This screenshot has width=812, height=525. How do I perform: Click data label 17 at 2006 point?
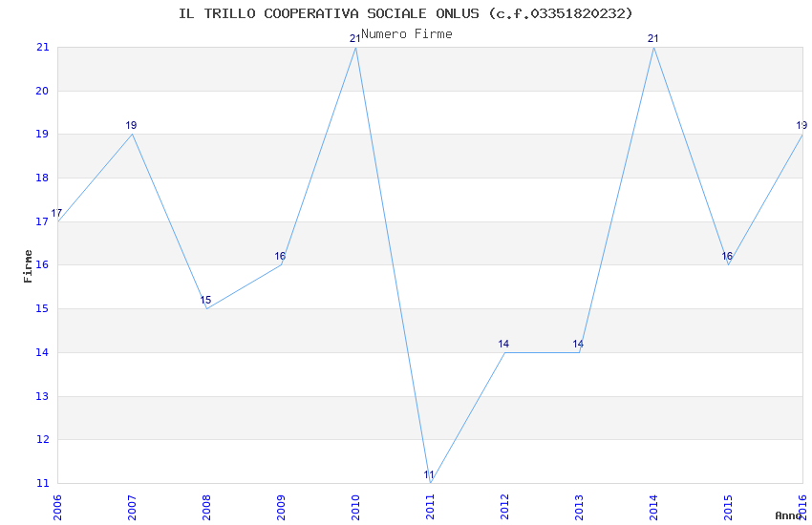click(56, 213)
